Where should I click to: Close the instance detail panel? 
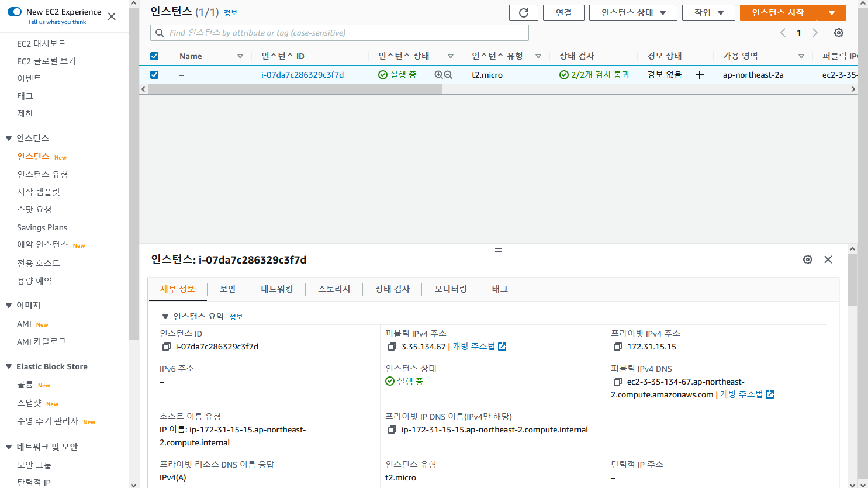tap(828, 259)
